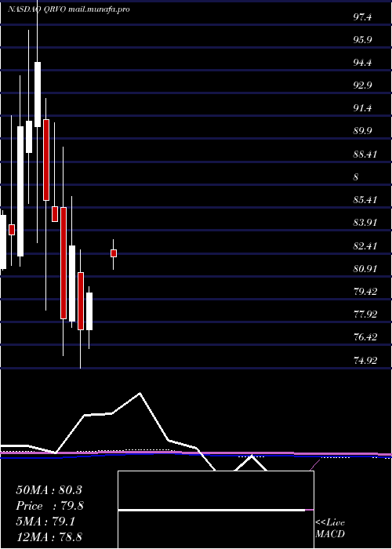Click the NASDAQ QRVO mail.munafa.pro title text
Screen dimensions: 392x549
pyautogui.click(x=69, y=9)
